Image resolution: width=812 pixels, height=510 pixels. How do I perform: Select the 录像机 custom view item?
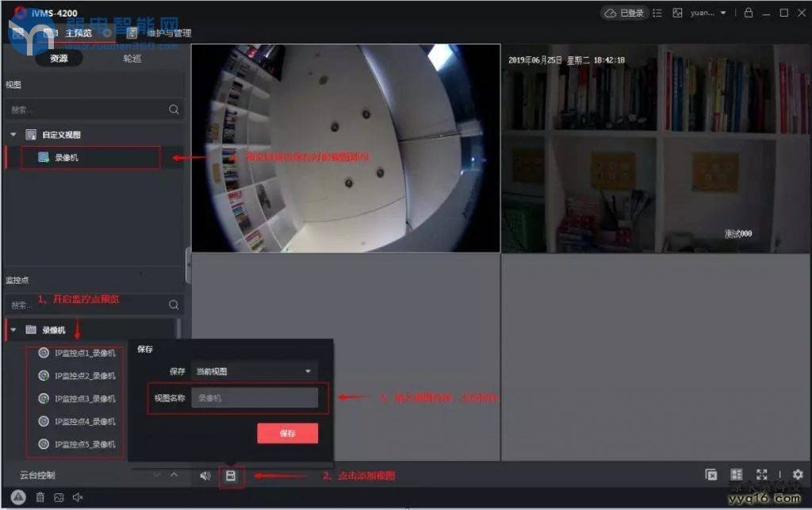coord(67,158)
